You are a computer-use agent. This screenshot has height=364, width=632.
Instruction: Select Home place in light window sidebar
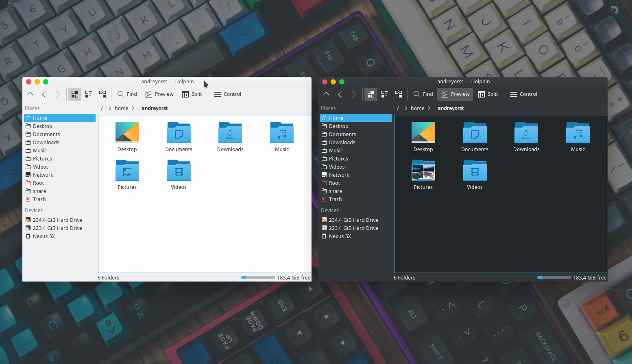pyautogui.click(x=60, y=118)
